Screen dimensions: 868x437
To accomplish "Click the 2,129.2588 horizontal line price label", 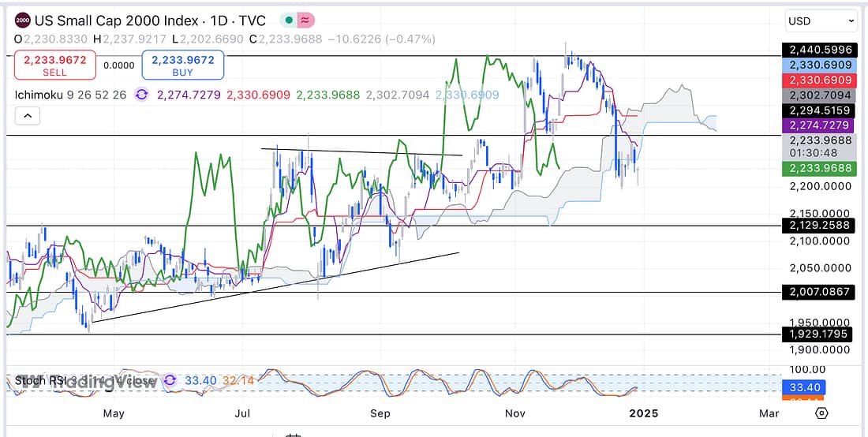I will (820, 226).
